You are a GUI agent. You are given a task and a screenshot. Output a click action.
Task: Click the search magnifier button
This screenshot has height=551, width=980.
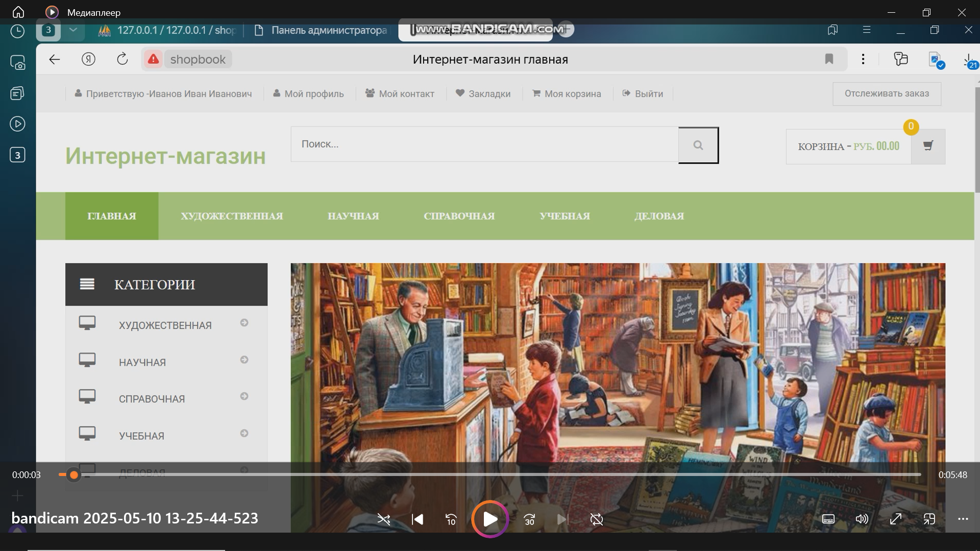(x=698, y=145)
